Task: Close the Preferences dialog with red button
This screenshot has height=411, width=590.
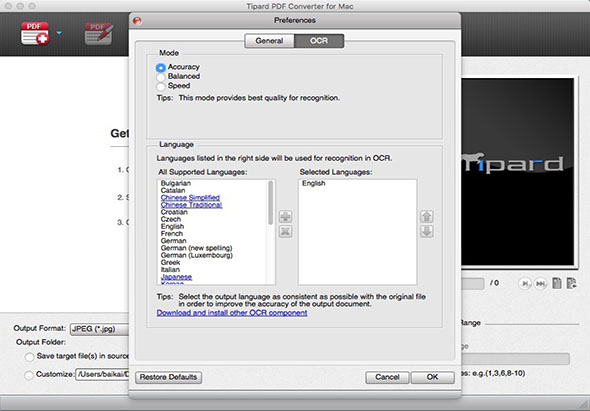Action: point(137,21)
